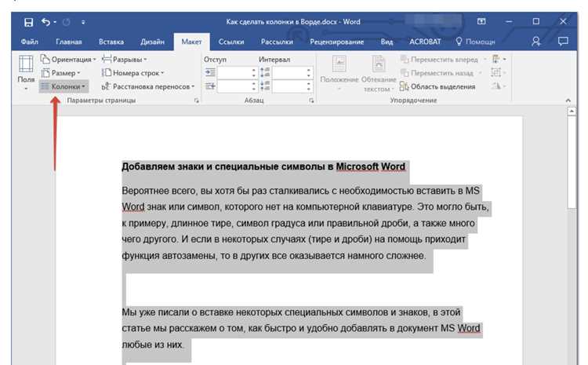Click the line starting Мы уже писали
Image resolution: width=588 pixels, height=365 pixels.
291,312
